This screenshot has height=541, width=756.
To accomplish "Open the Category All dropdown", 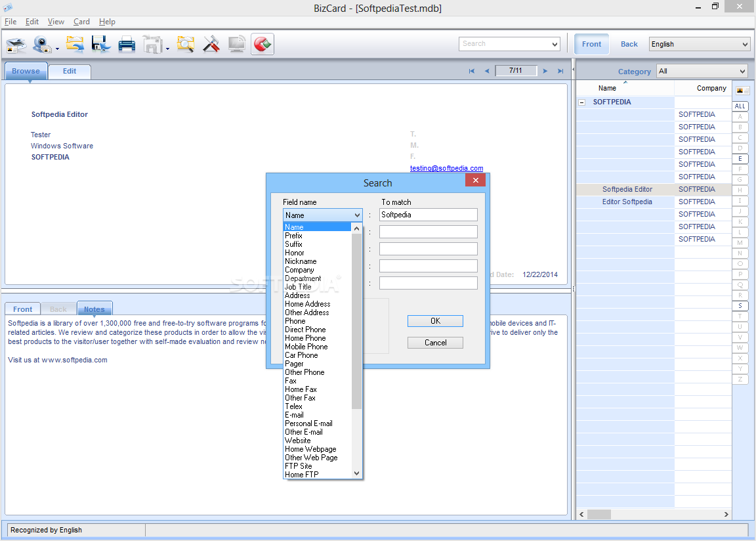I will [x=702, y=71].
